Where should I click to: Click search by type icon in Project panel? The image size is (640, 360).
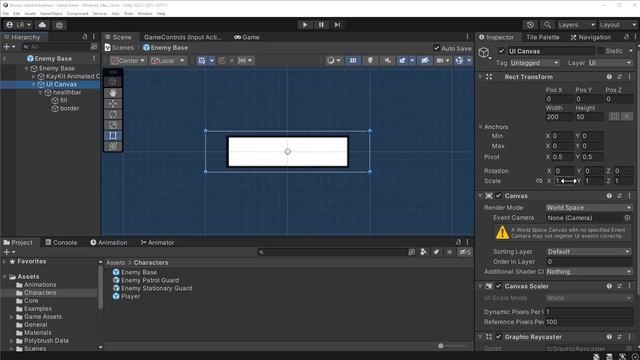click(x=423, y=252)
